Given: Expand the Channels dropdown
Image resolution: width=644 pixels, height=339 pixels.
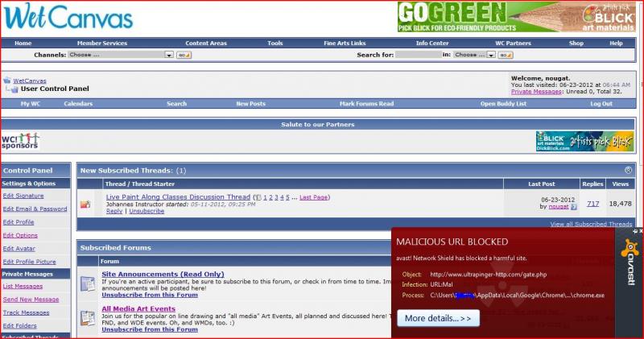Looking at the screenshot, I should tap(121, 55).
